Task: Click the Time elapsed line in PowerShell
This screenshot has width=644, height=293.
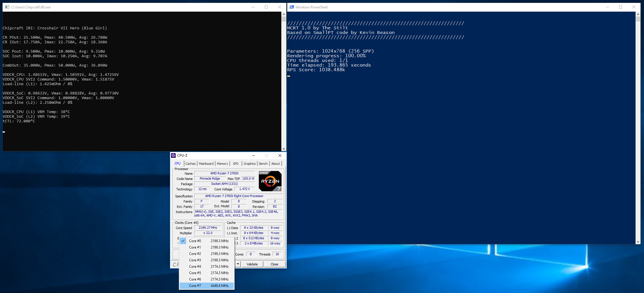Action: coord(329,65)
